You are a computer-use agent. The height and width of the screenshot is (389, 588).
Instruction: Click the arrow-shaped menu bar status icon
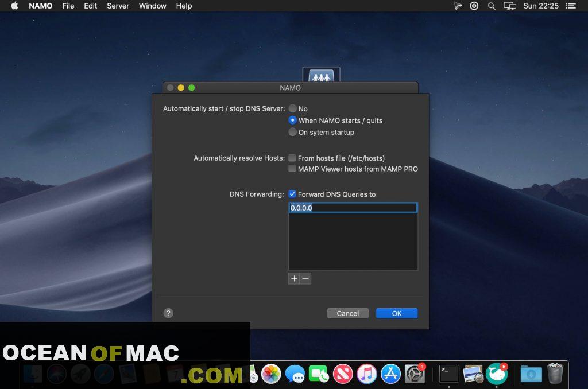tap(458, 6)
